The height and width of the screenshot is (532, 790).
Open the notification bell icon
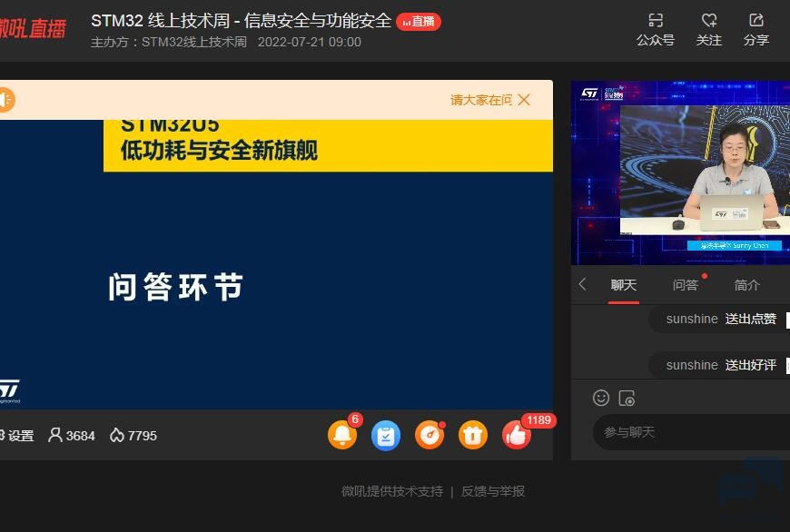pos(342,435)
